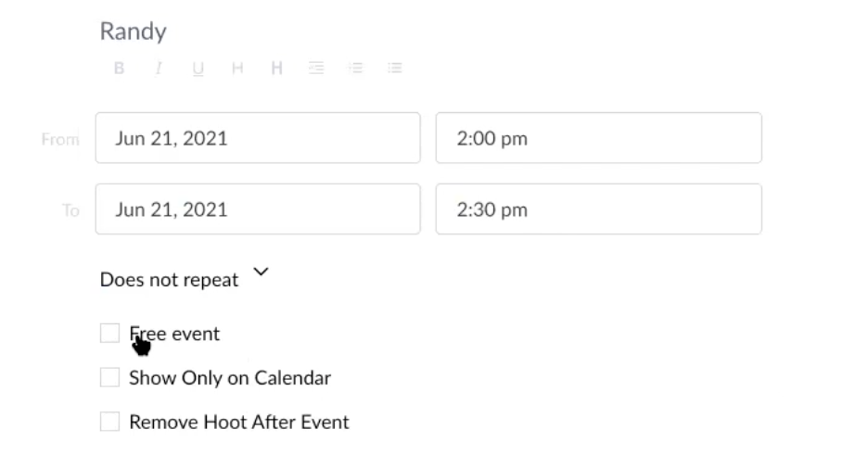The height and width of the screenshot is (454, 868).
Task: Click the indent formatting icon
Action: (x=316, y=69)
